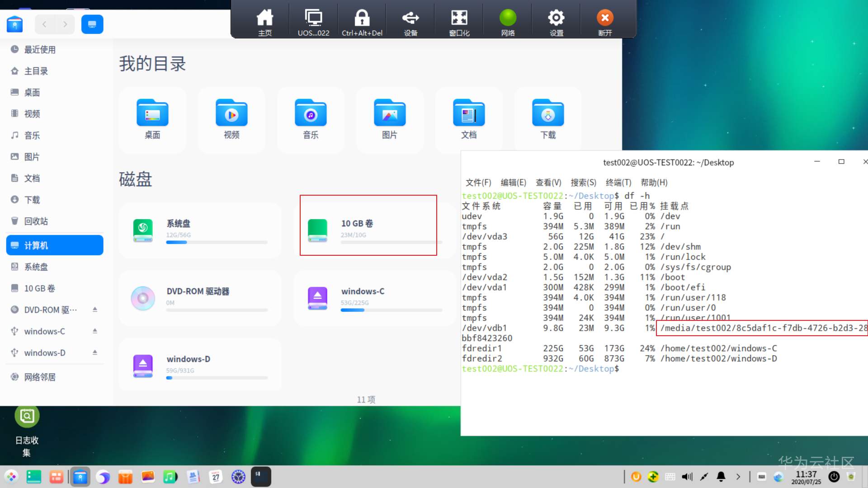
Task: Expand the tray arrow in taskbar
Action: tap(738, 477)
